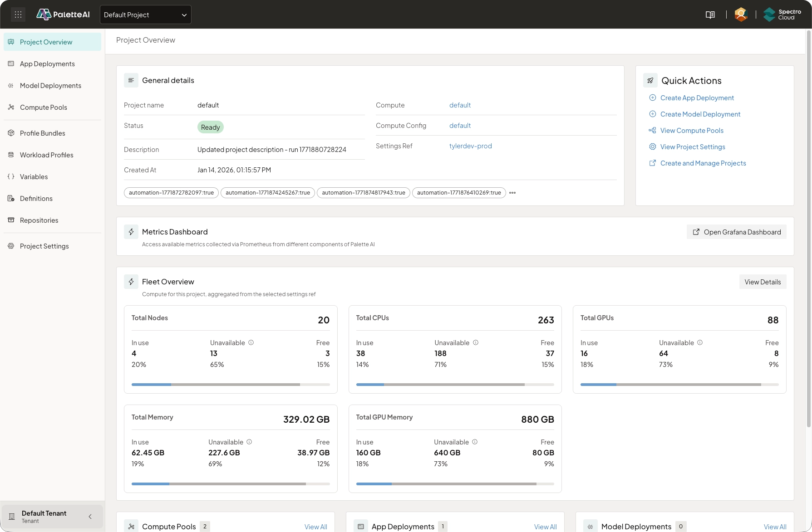Click the Quick Actions rocket icon
The width and height of the screenshot is (812, 532).
tap(650, 80)
